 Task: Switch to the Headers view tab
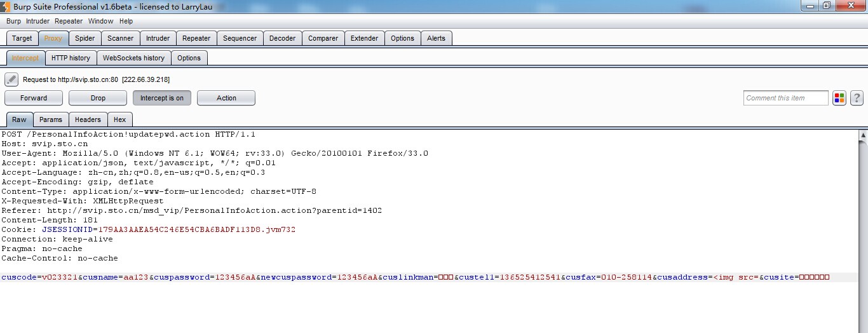88,119
